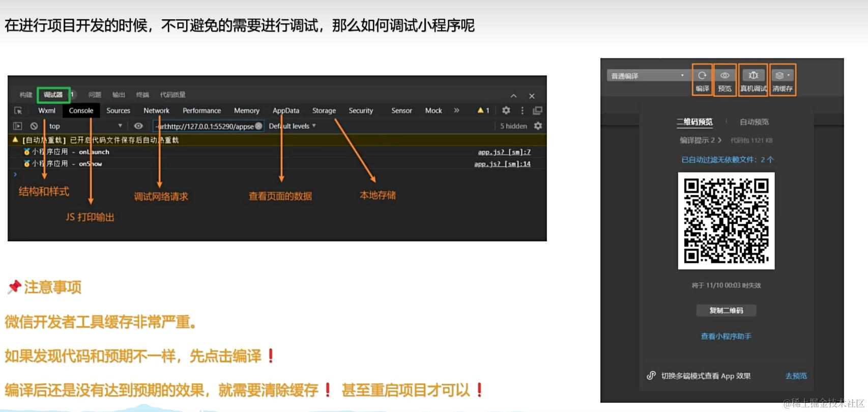
Task: Click the 小程序应用 - onShow log entry
Action: point(63,163)
